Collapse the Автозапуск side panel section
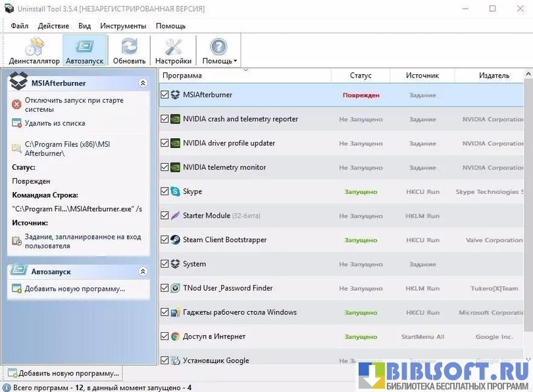The height and width of the screenshot is (392, 533). tap(143, 272)
